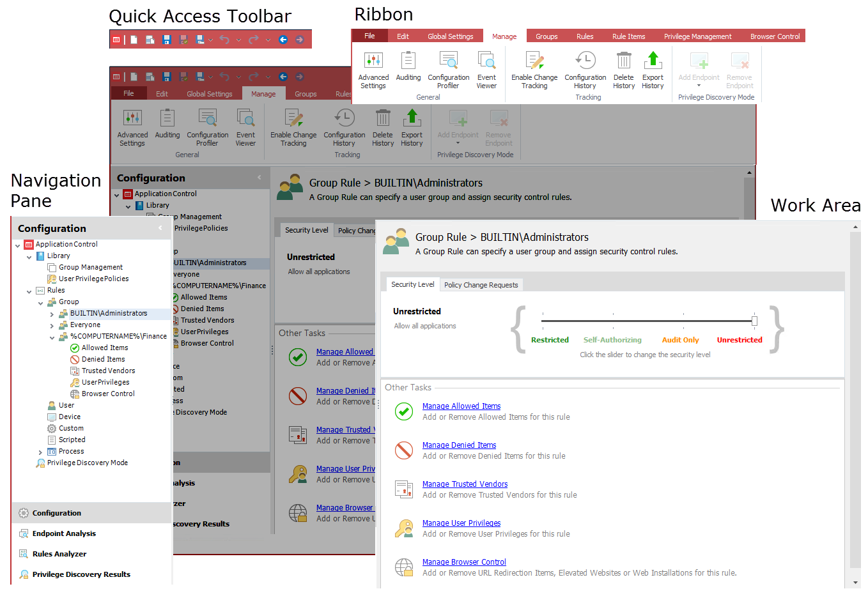Open Auditing in the enlarged Ribbon callout
This screenshot has height=598, width=868.
pos(408,66)
